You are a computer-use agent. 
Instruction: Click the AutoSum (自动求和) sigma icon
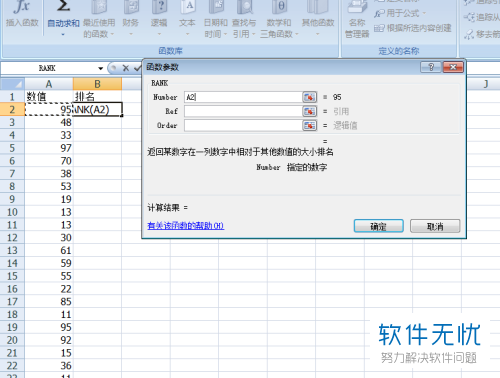pos(63,7)
